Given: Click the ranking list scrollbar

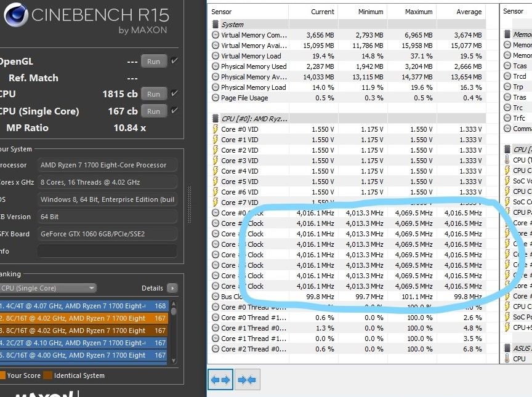Looking at the screenshot, I should (x=174, y=332).
